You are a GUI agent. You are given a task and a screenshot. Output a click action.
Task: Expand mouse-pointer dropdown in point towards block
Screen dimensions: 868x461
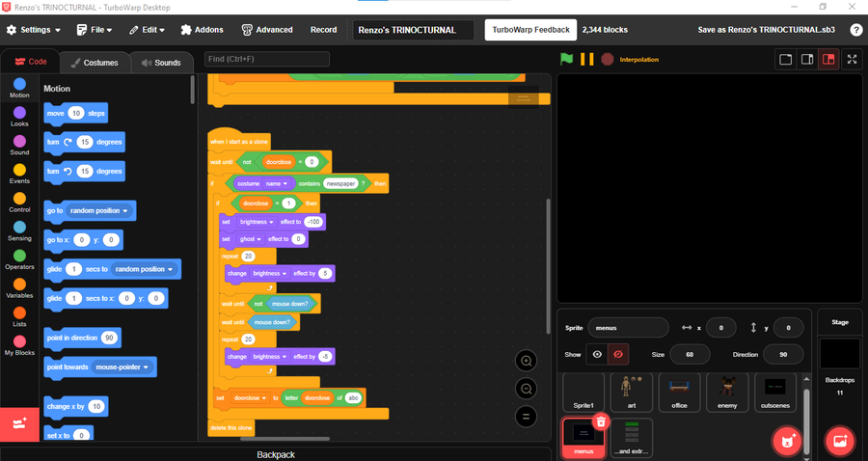(122, 366)
